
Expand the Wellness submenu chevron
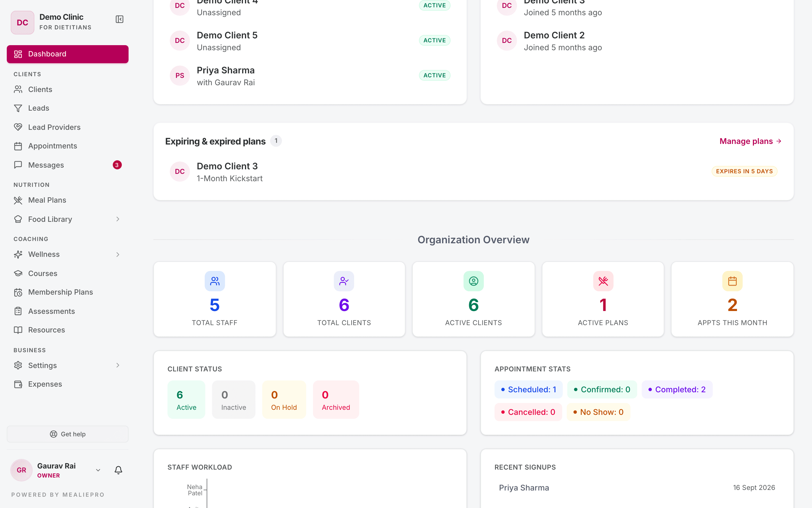[x=118, y=254]
